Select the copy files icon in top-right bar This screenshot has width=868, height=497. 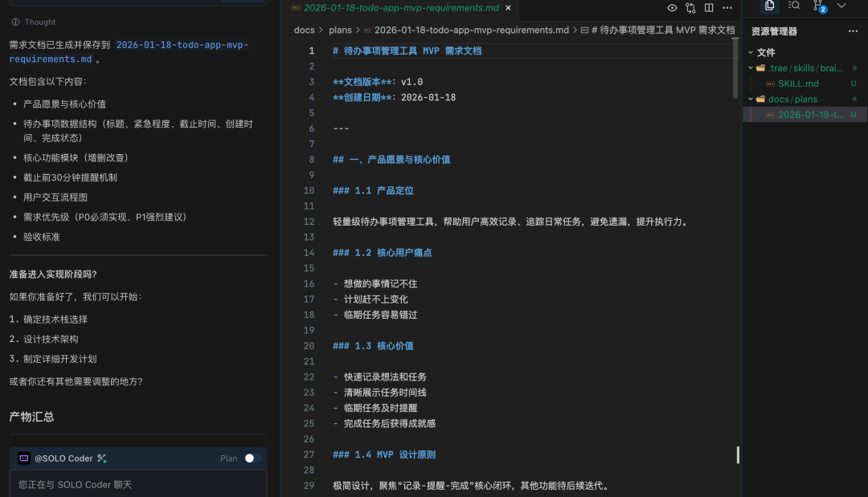coord(769,6)
